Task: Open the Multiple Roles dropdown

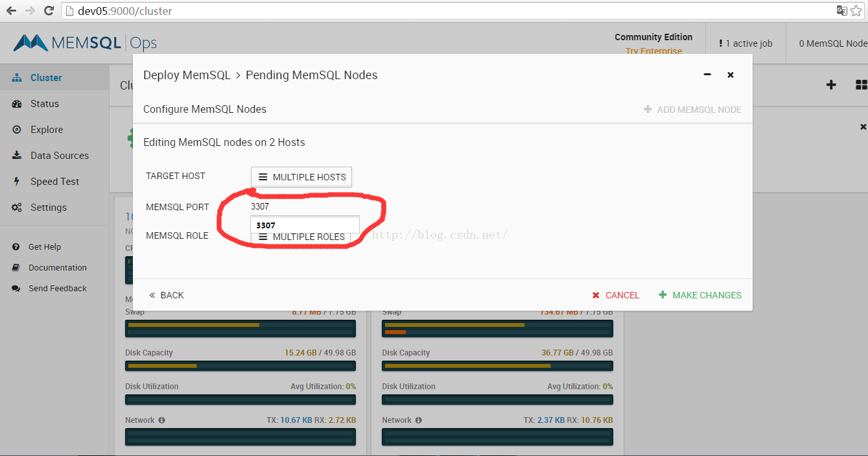Action: tap(301, 237)
